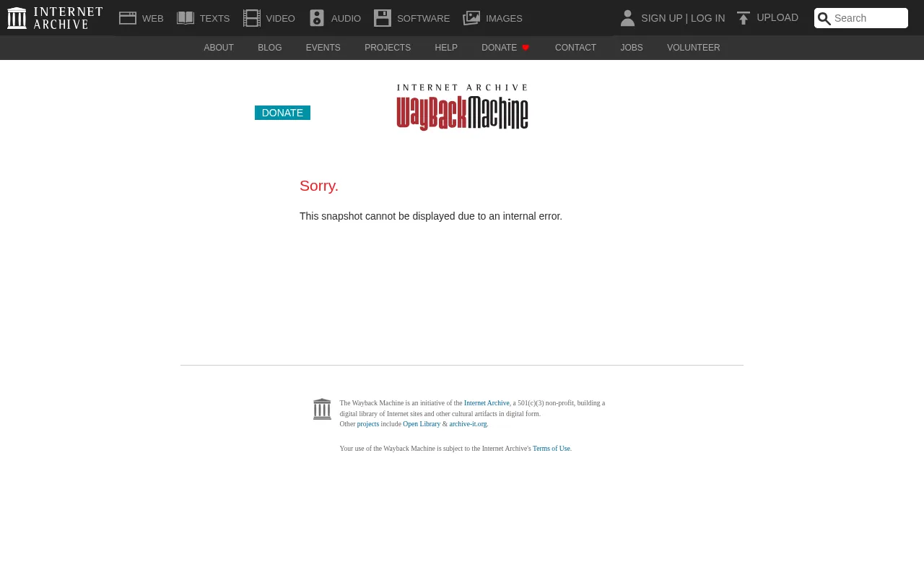
Task: Open the Software collection
Action: coord(383,18)
